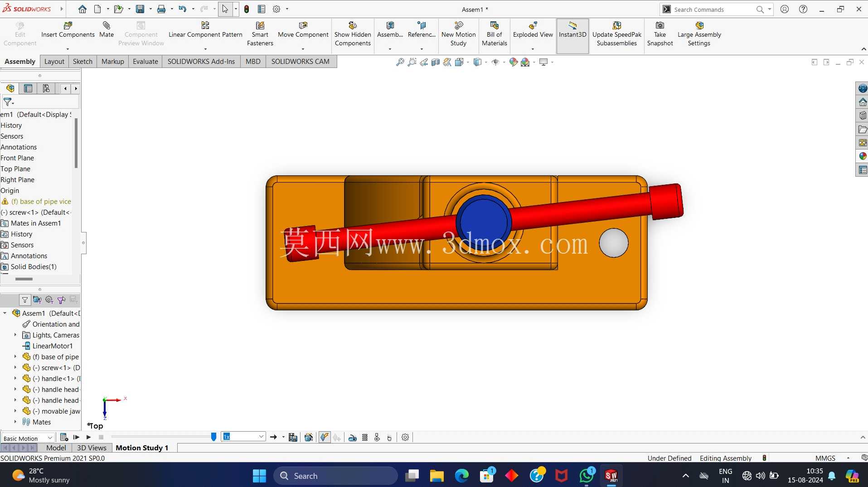This screenshot has height=487, width=868.
Task: Click the timeline playback slider handle
Action: click(x=213, y=437)
